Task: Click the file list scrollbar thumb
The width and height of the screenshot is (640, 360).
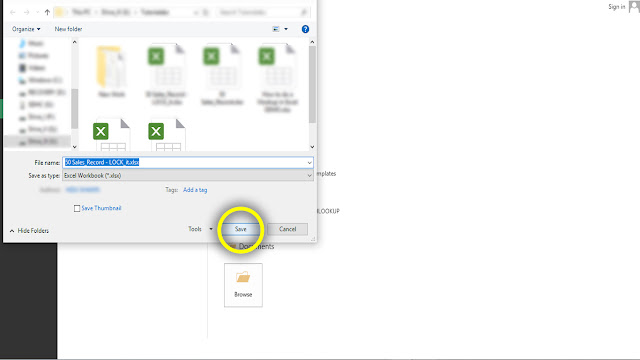Action: 312,84
